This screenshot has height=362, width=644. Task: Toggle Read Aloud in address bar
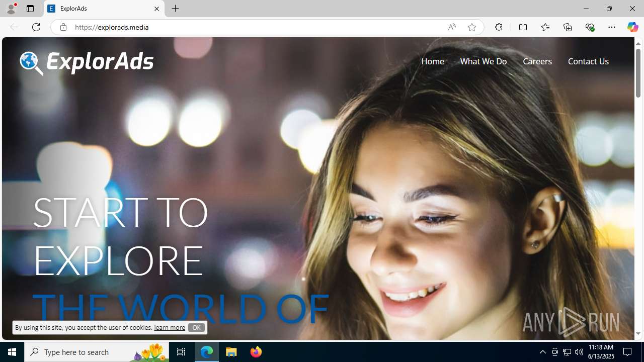[452, 27]
